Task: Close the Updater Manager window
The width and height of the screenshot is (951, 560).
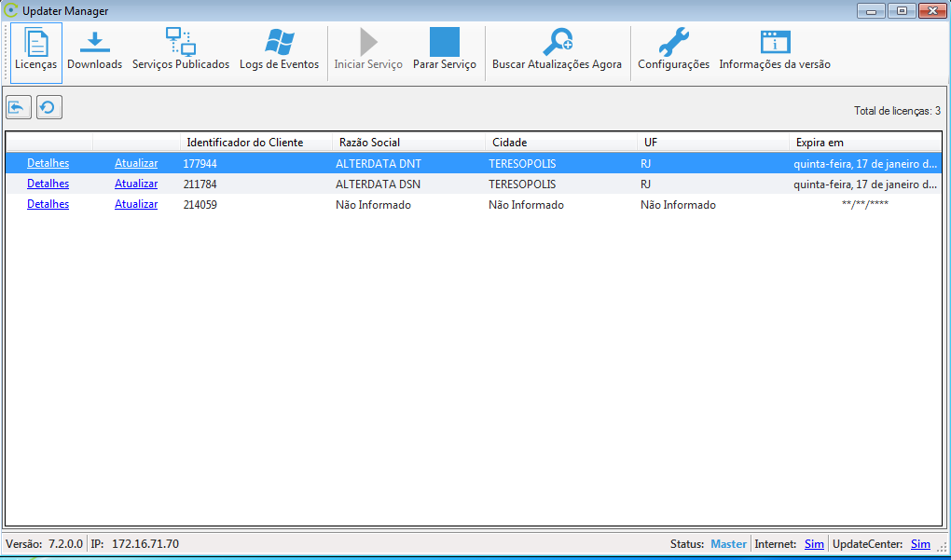Action: [x=932, y=10]
